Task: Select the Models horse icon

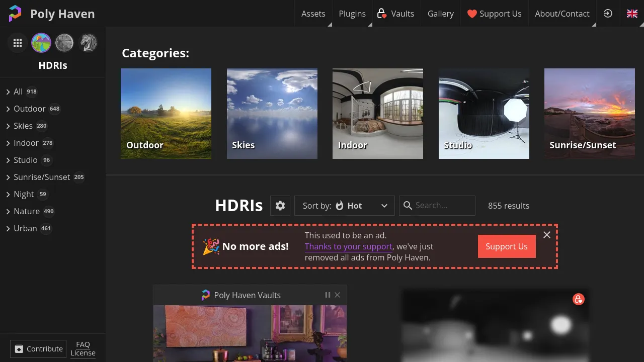Action: tap(89, 43)
